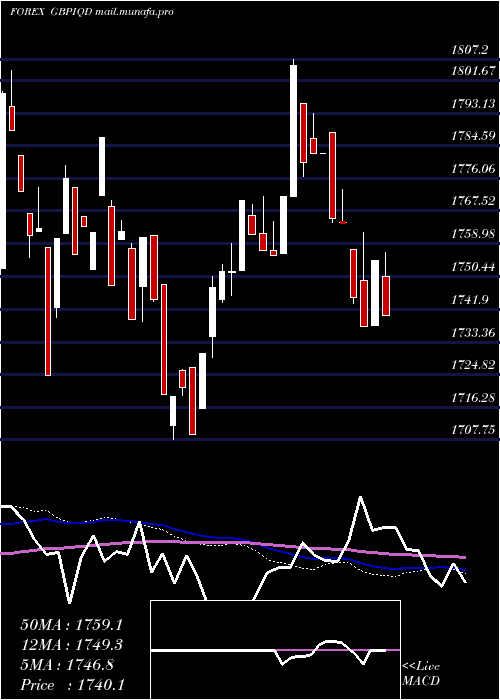Click the <<Live MACD label
Screen dimensions: 500x700
421,674
